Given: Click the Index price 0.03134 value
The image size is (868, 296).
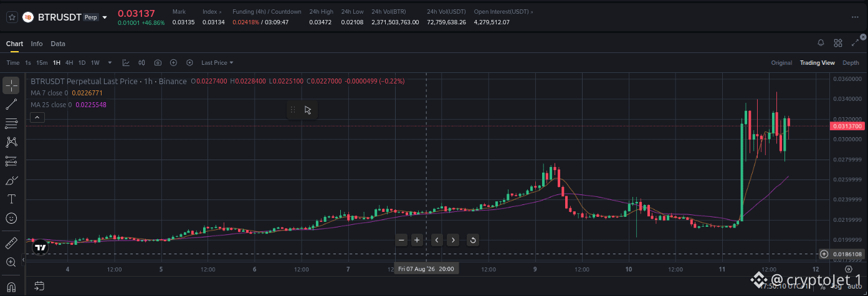Looking at the screenshot, I should 214,22.
